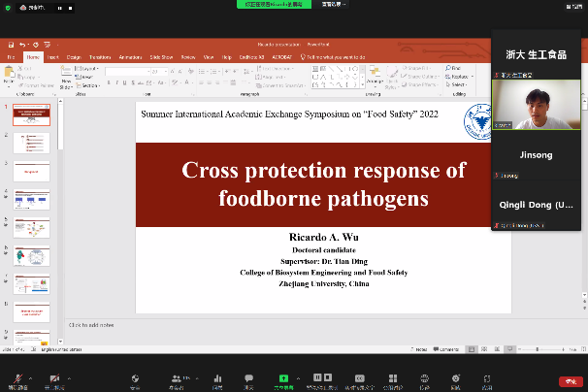Open the Design ribbon tab
The image size is (588, 392).
pos(74,57)
